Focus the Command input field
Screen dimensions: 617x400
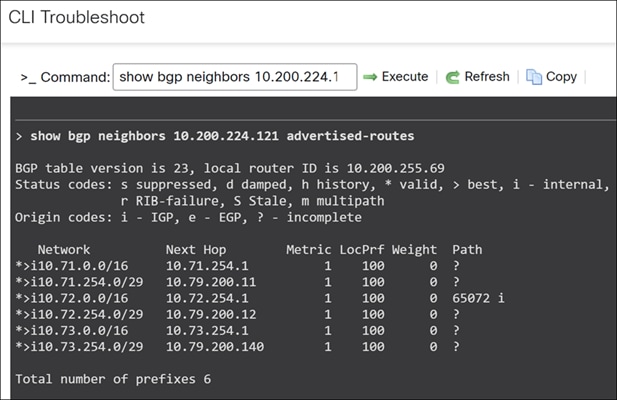pyautogui.click(x=234, y=77)
